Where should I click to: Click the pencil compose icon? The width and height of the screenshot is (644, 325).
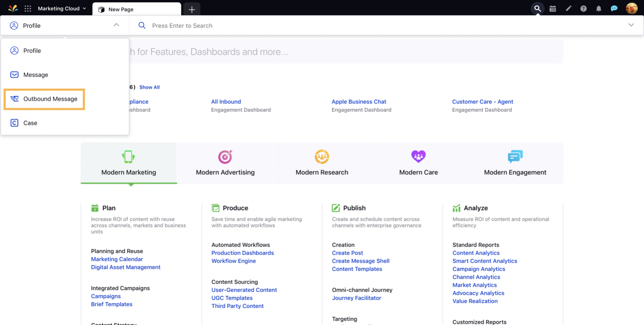[x=569, y=8]
